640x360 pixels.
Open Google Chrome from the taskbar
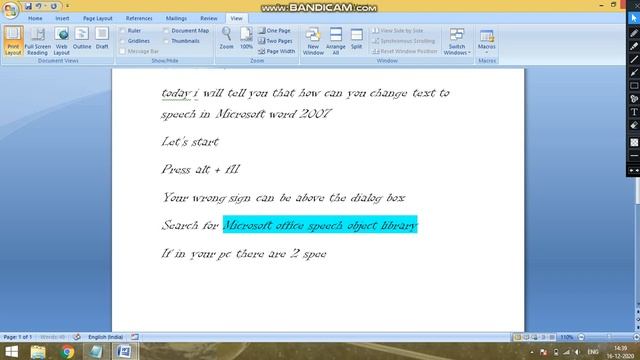pos(67,351)
